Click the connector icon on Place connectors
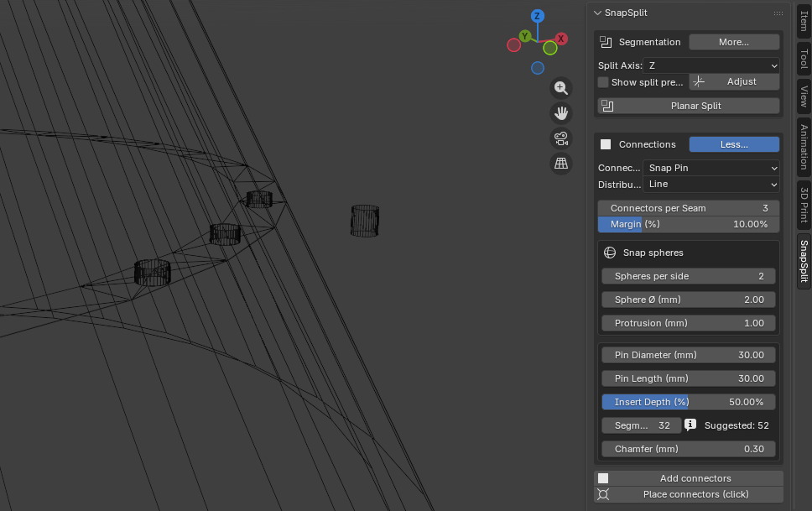The width and height of the screenshot is (812, 511). coord(603,495)
